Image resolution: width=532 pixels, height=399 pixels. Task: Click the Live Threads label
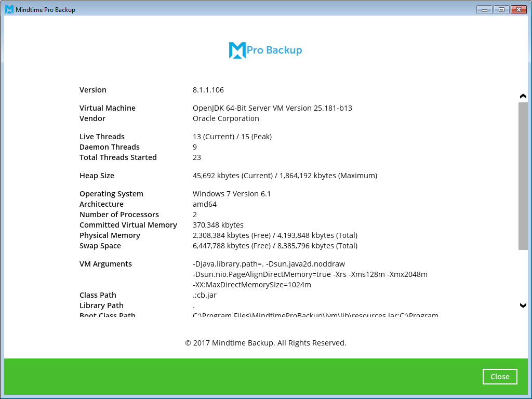click(x=102, y=137)
